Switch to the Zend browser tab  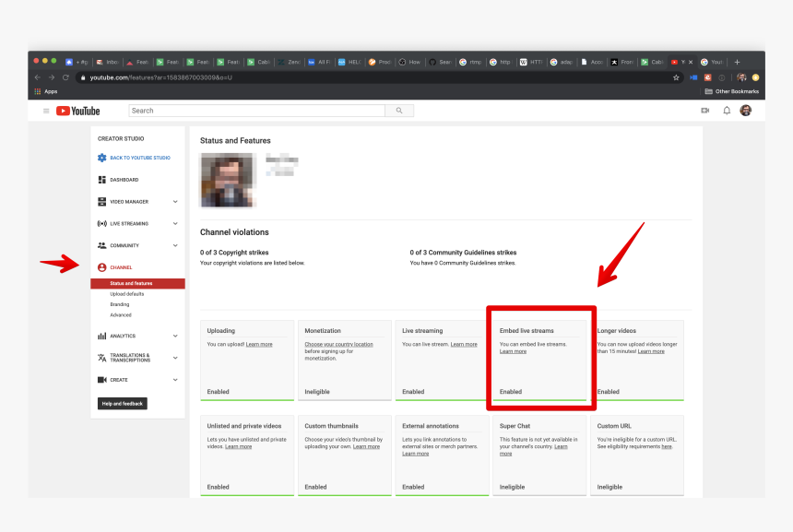(289, 62)
